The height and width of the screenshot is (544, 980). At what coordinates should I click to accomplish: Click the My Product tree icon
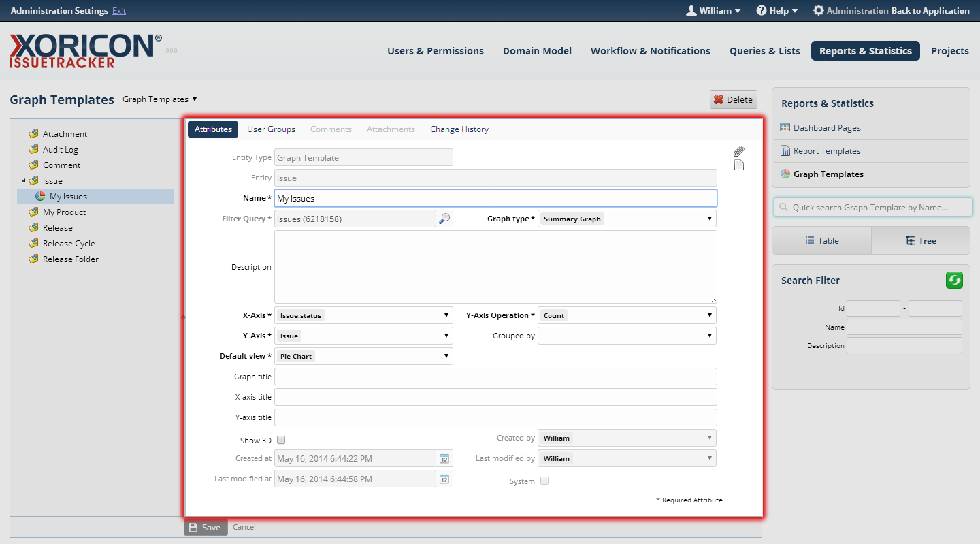(33, 212)
